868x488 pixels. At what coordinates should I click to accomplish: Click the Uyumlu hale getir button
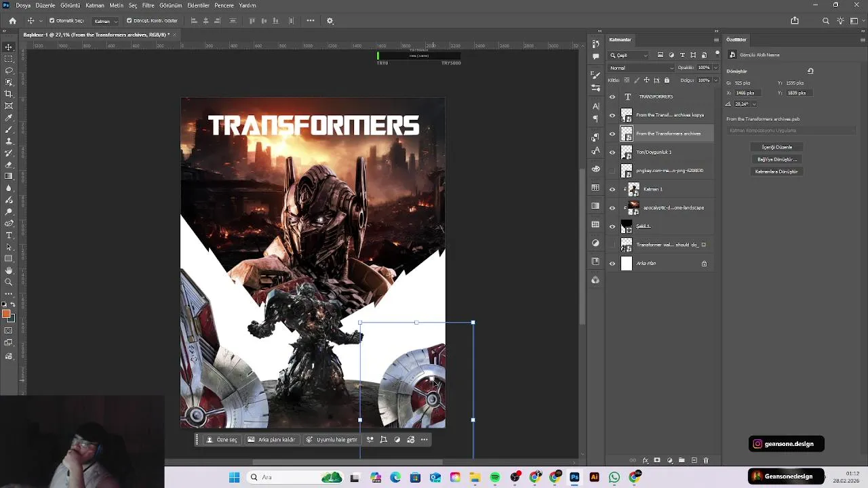coord(332,439)
